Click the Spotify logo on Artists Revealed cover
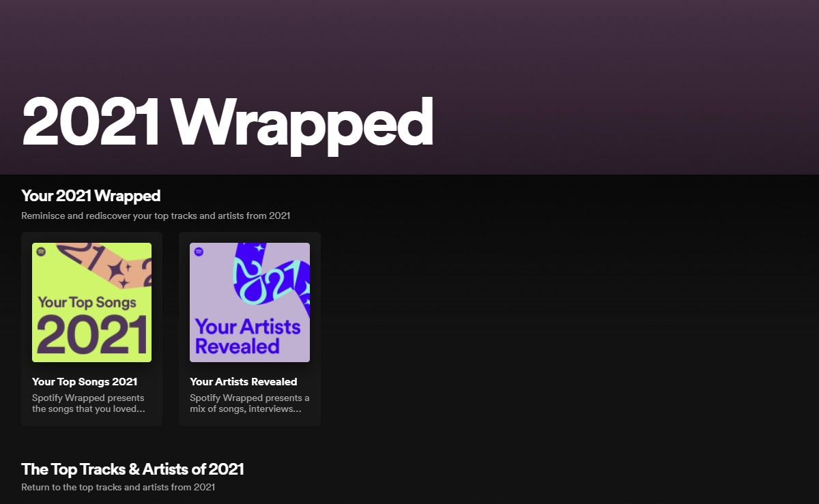 [x=199, y=252]
